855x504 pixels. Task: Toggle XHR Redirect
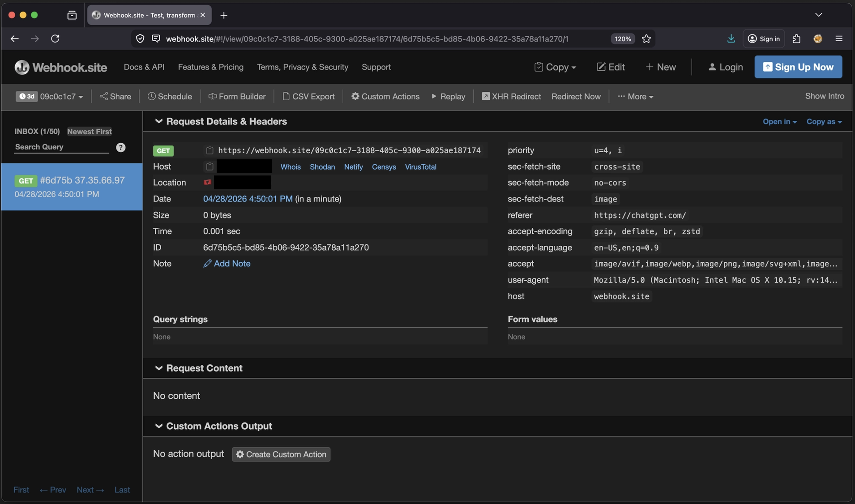click(511, 97)
